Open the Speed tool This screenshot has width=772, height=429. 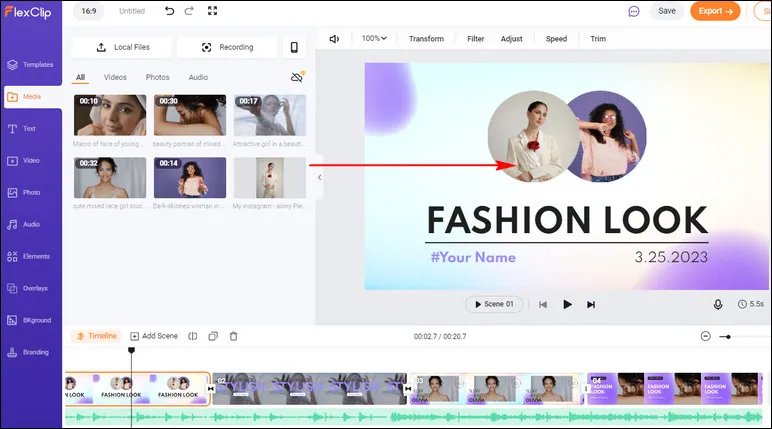click(x=556, y=39)
